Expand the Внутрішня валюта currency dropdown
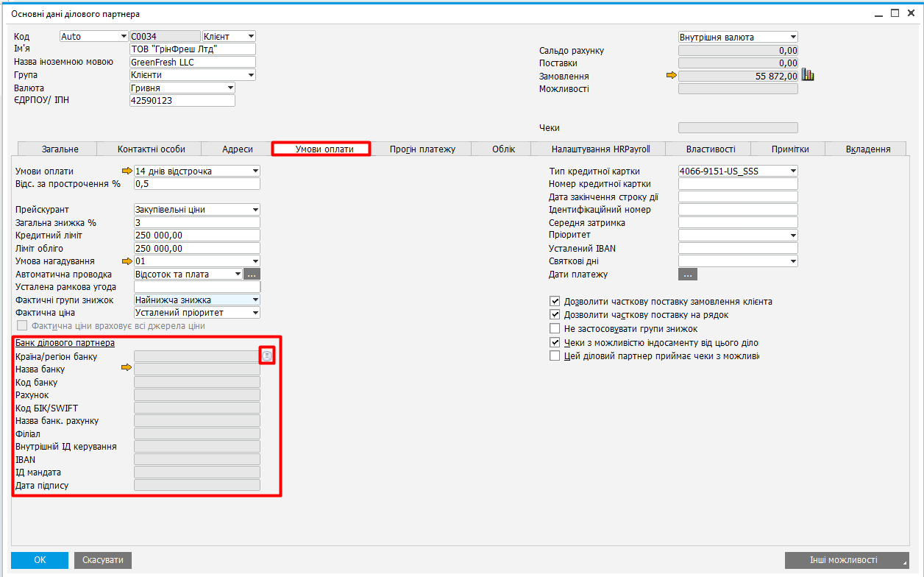 [x=792, y=38]
